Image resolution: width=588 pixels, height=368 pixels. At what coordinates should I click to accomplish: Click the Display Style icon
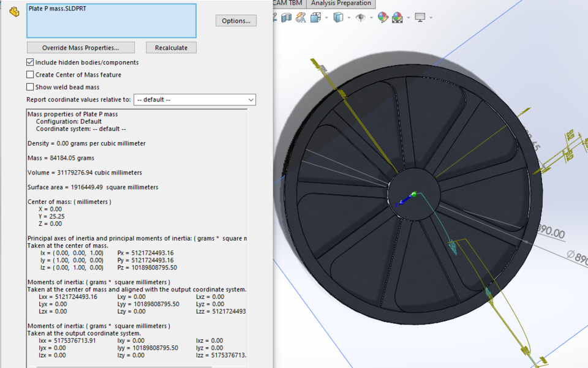(x=337, y=18)
